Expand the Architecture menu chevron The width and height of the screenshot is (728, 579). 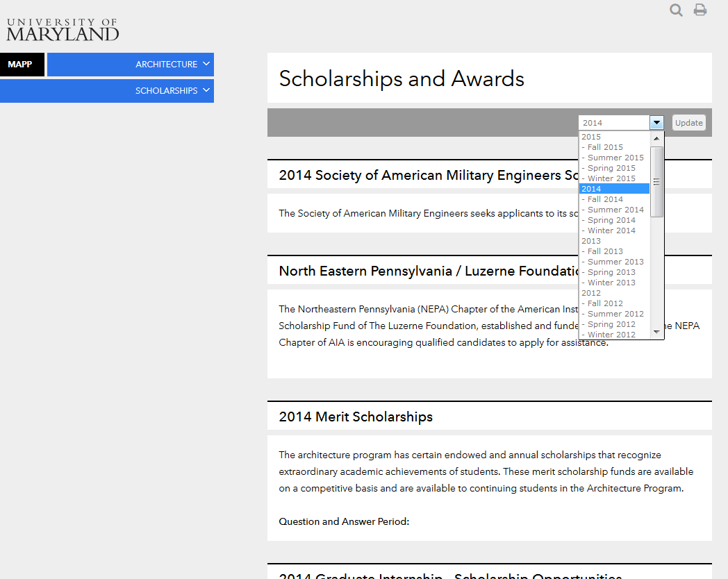point(206,64)
